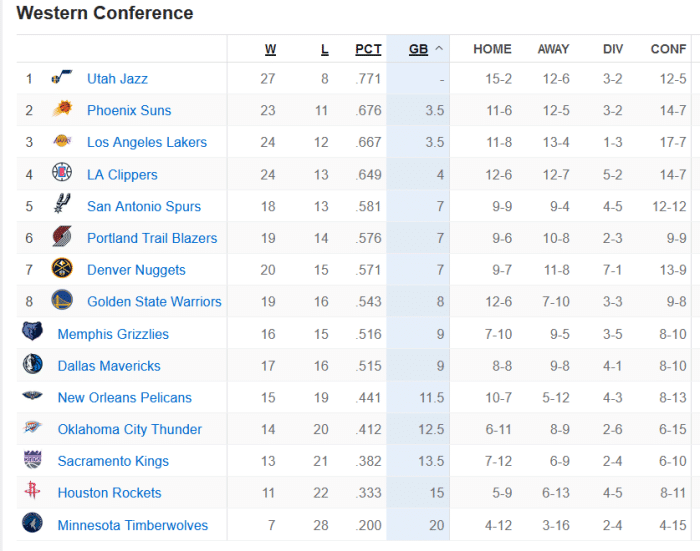
Task: Click the Los Angeles Lakers logo
Action: point(62,142)
